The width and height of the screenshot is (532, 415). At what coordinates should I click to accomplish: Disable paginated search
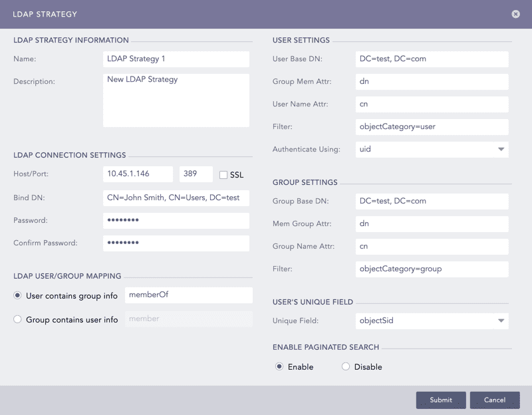point(344,366)
